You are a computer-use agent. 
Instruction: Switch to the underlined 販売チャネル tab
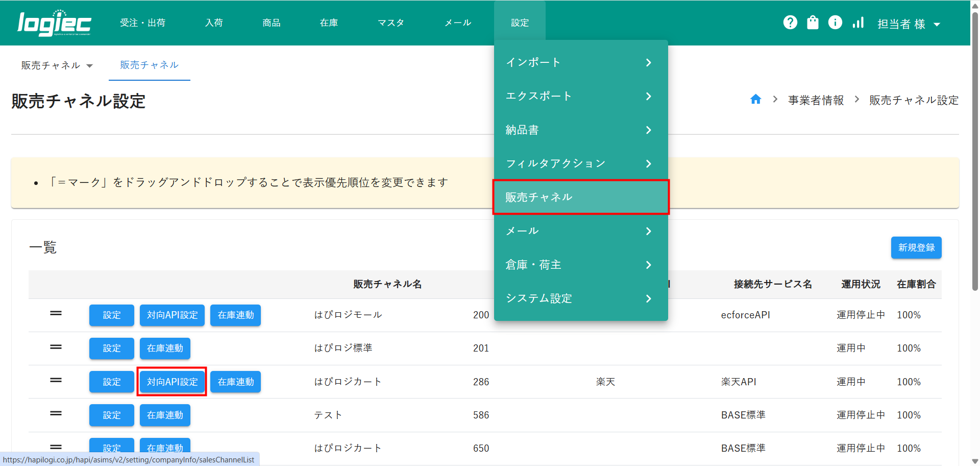click(149, 65)
